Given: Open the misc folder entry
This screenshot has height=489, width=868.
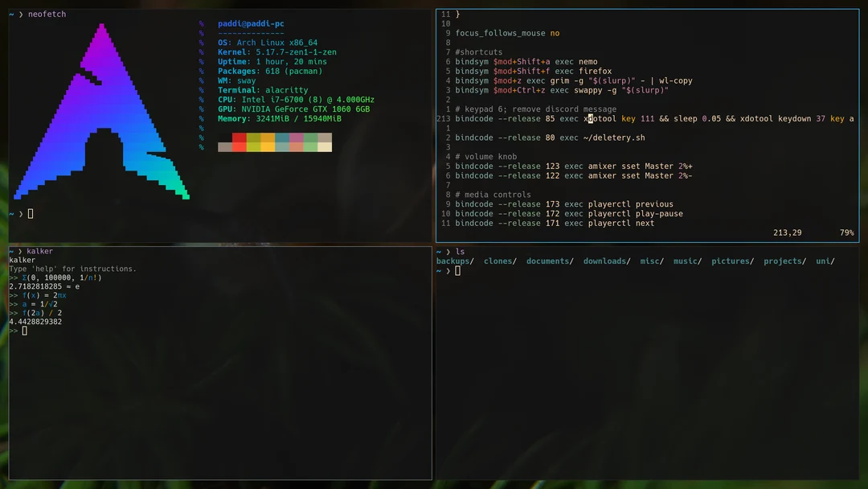Looking at the screenshot, I should click(x=651, y=261).
